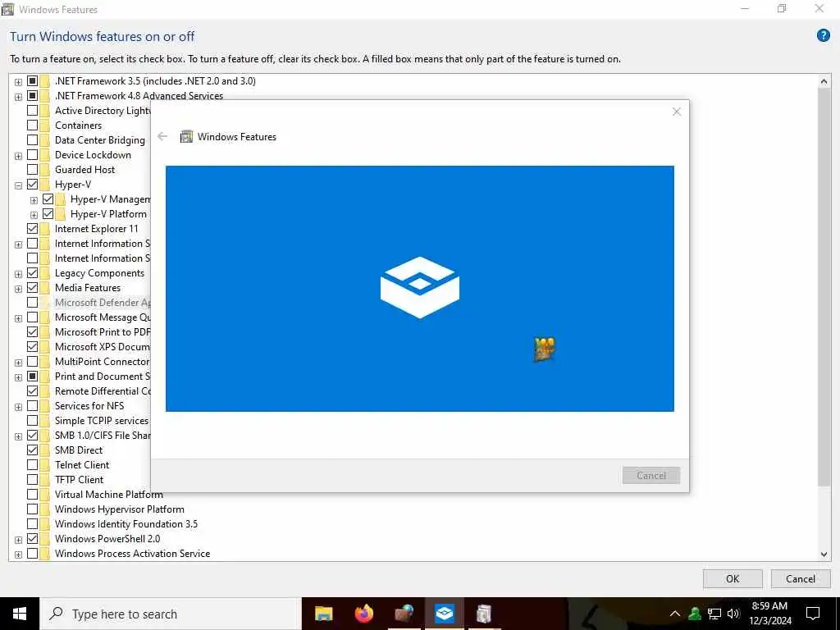
Task: Click the feature list scroll down arrow
Action: (x=824, y=555)
